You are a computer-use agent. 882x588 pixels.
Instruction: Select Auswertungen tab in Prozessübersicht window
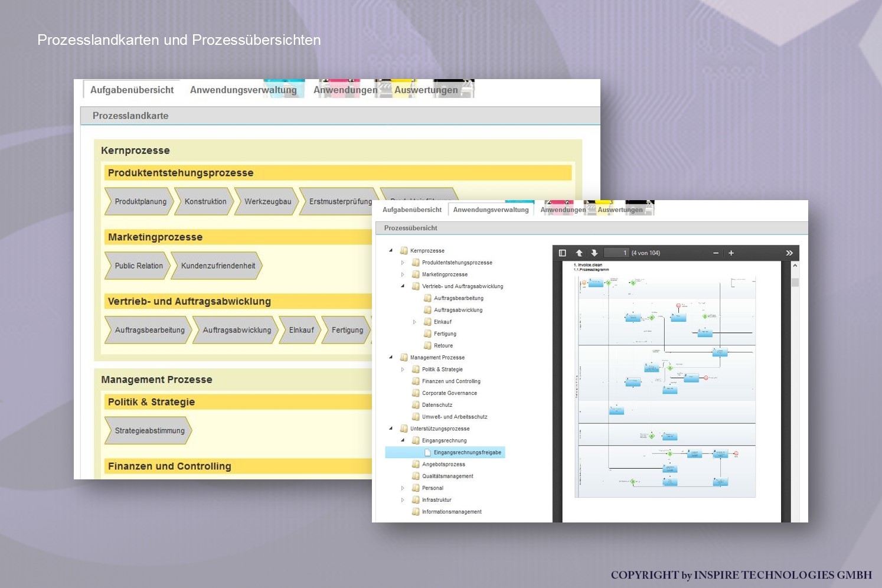[620, 210]
